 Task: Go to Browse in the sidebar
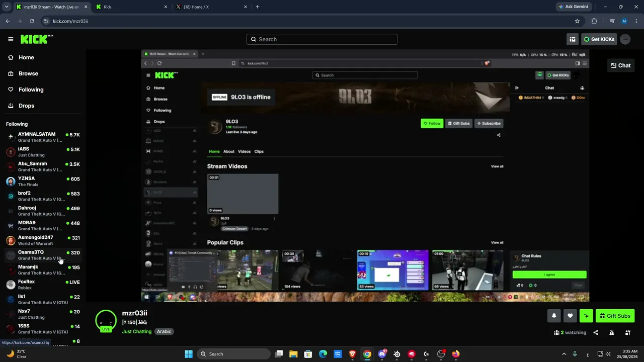click(x=28, y=73)
